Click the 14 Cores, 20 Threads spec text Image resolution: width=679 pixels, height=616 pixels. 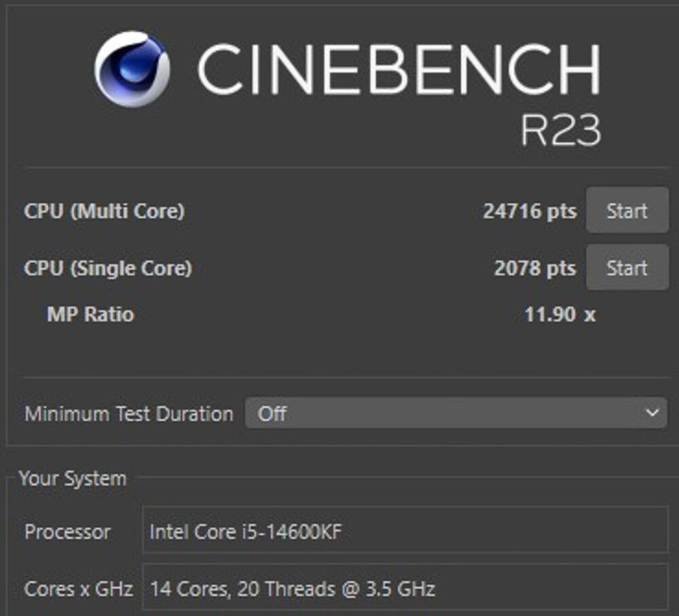292,590
